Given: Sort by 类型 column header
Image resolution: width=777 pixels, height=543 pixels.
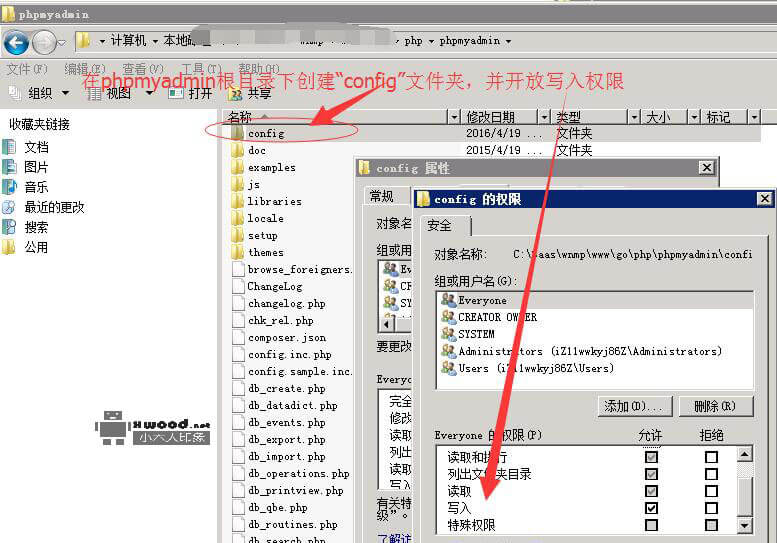Looking at the screenshot, I should click(x=589, y=117).
